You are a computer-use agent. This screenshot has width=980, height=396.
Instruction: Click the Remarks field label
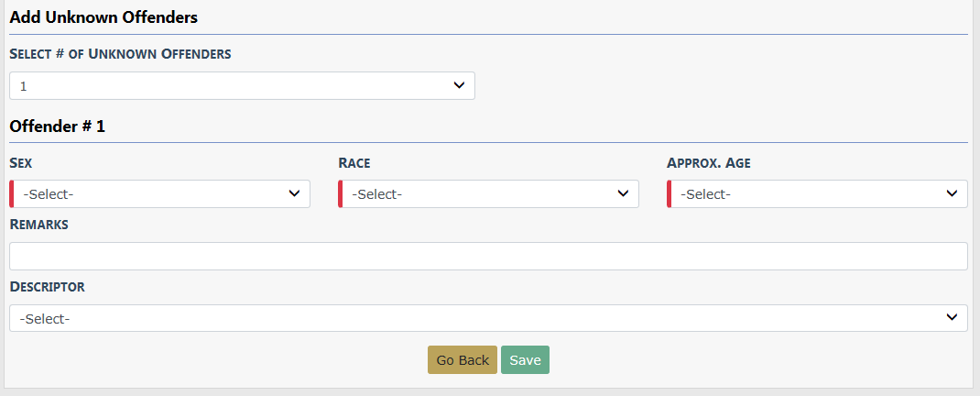39,225
